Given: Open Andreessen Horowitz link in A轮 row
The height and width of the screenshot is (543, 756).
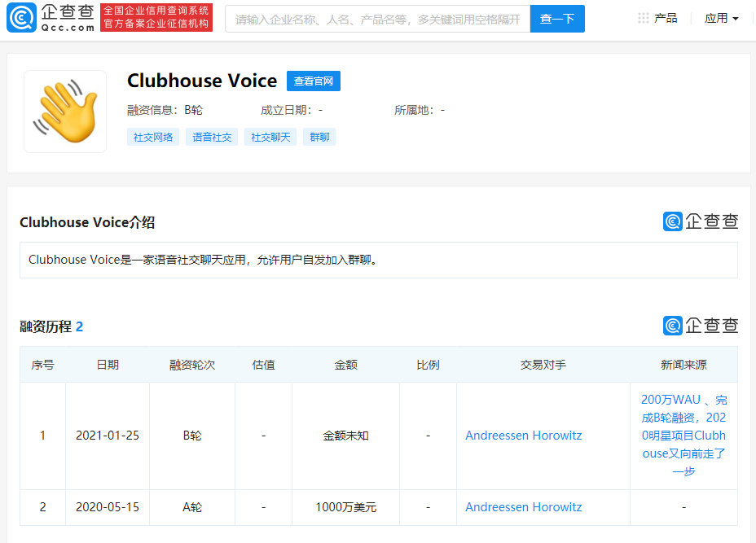Looking at the screenshot, I should click(x=524, y=507).
